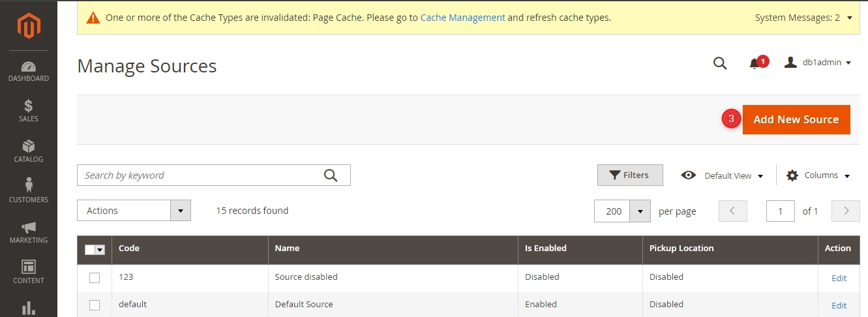Open the notifications bell icon
The height and width of the screenshot is (317, 868).
click(755, 63)
